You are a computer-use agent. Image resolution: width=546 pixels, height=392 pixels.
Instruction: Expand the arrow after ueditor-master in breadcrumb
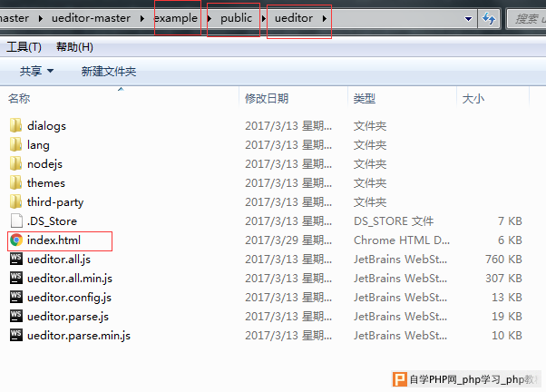tap(142, 18)
